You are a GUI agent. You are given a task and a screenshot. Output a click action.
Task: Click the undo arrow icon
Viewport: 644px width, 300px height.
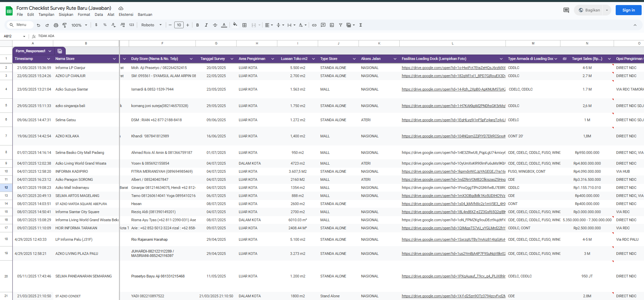click(x=38, y=25)
